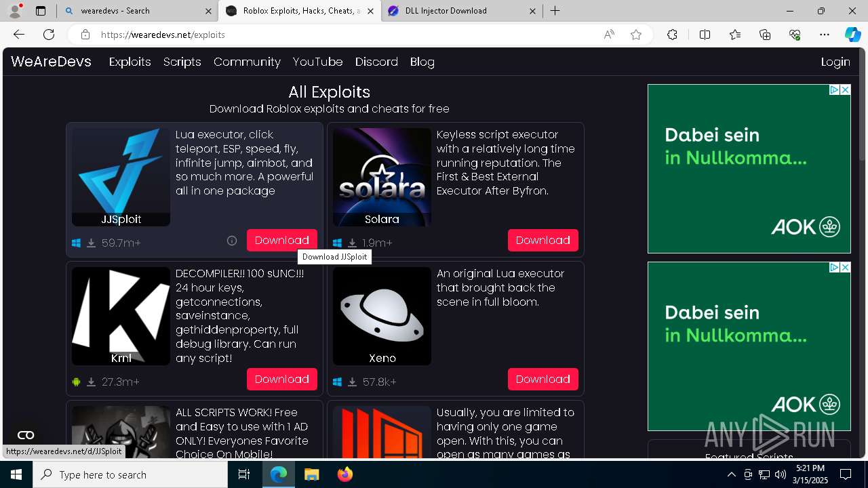The height and width of the screenshot is (488, 868).
Task: Open the Collections icon
Action: (765, 35)
